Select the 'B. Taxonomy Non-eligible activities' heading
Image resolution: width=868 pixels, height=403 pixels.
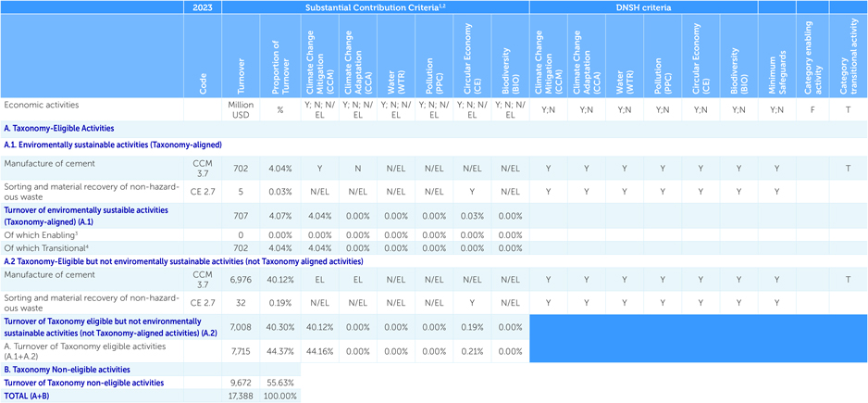click(66, 369)
